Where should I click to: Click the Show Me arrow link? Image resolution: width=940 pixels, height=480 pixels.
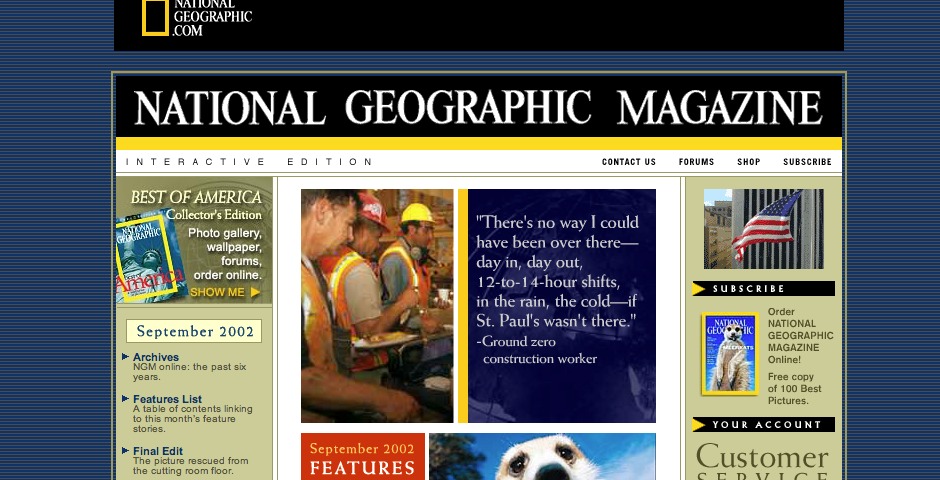pos(225,292)
